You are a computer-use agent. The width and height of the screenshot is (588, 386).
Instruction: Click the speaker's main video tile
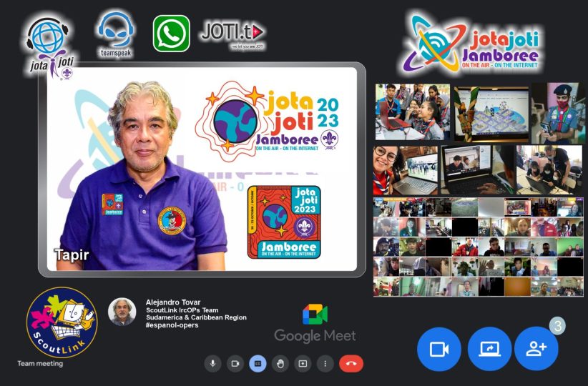202,169
